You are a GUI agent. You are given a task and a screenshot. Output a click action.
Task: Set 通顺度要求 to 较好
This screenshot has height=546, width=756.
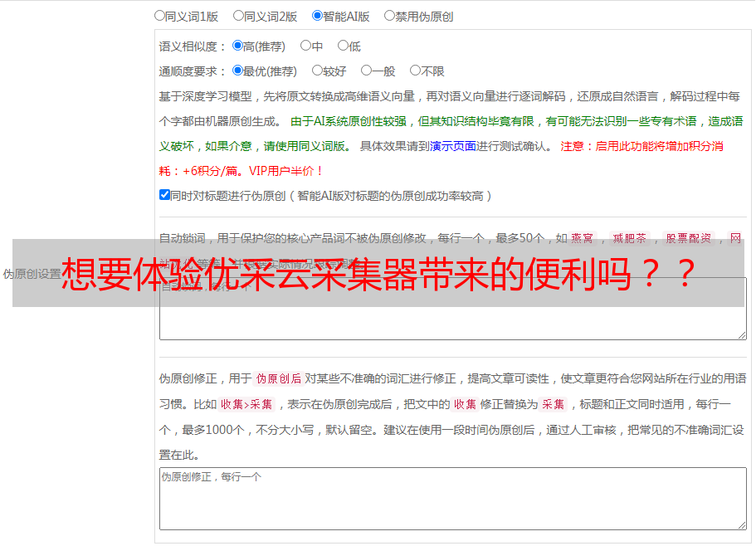pyautogui.click(x=317, y=71)
